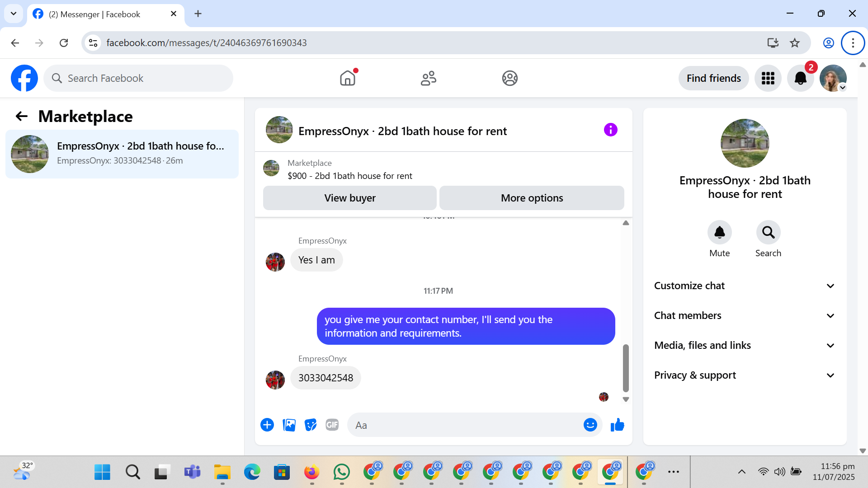Open File Explorer from the taskbar
868x488 pixels.
(222, 472)
